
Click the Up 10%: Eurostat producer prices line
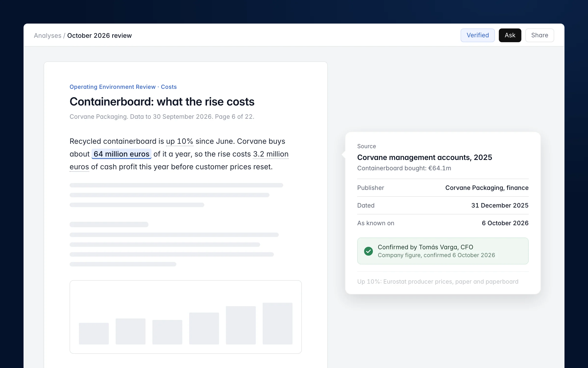(438, 281)
